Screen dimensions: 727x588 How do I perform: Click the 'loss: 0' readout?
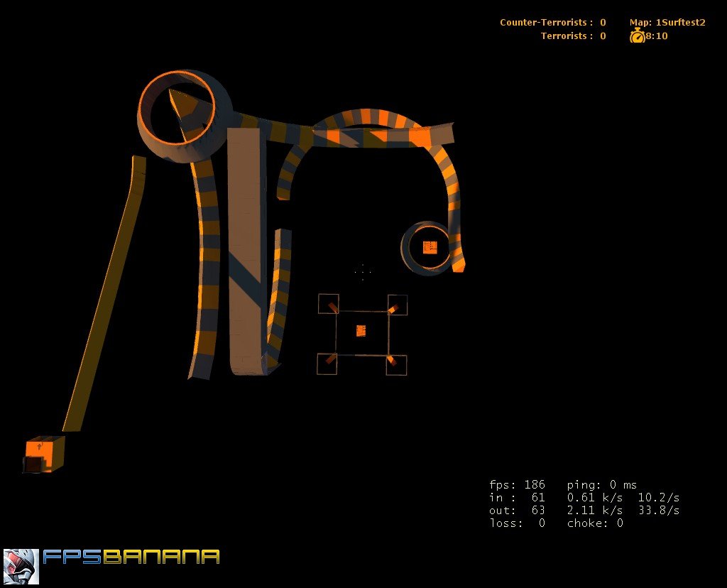pyautogui.click(x=517, y=523)
